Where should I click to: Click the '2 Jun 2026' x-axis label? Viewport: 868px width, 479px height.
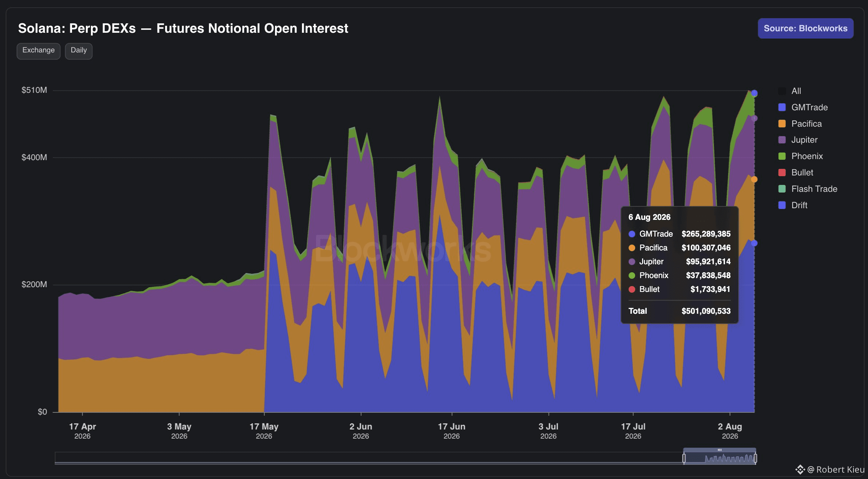[361, 431]
